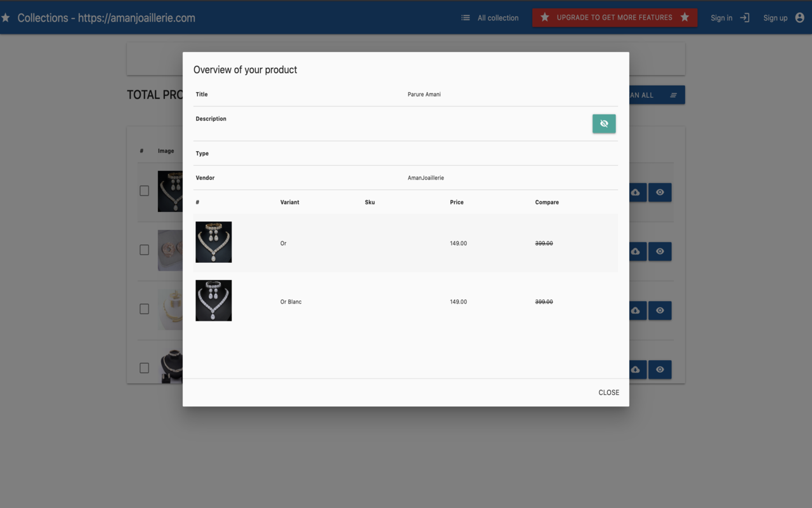This screenshot has width=812, height=508.
Task: Click the Or Blanc variant thumbnail
Action: click(x=213, y=300)
